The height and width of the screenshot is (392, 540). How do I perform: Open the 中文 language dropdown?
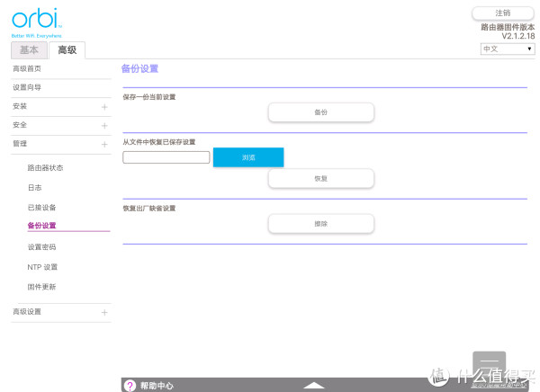click(508, 49)
